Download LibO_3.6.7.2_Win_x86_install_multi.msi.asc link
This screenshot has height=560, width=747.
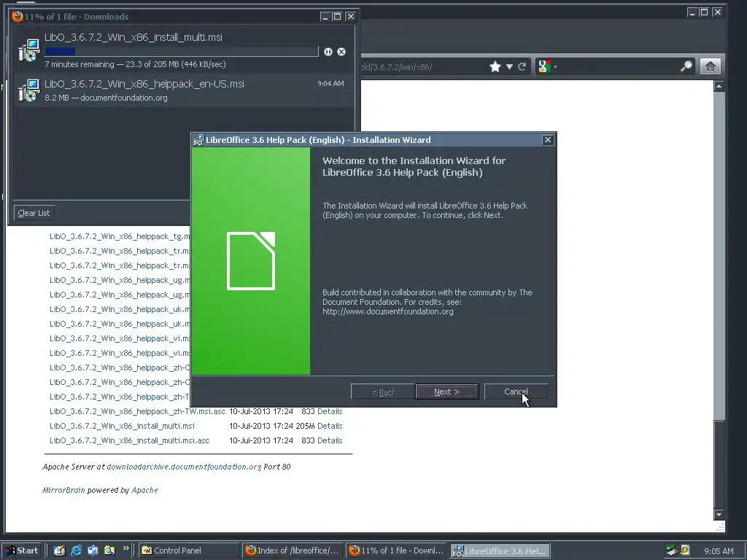130,440
